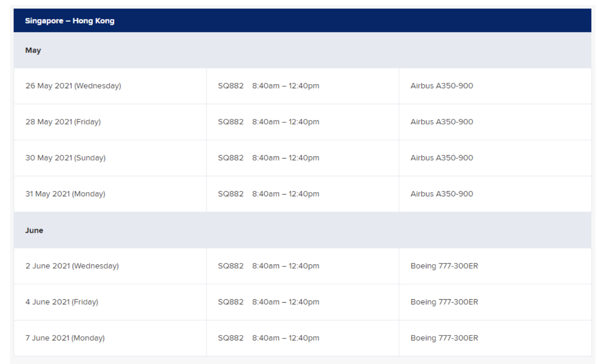Click the 26 May 2021 (Wednesday) date cell

tap(110, 86)
